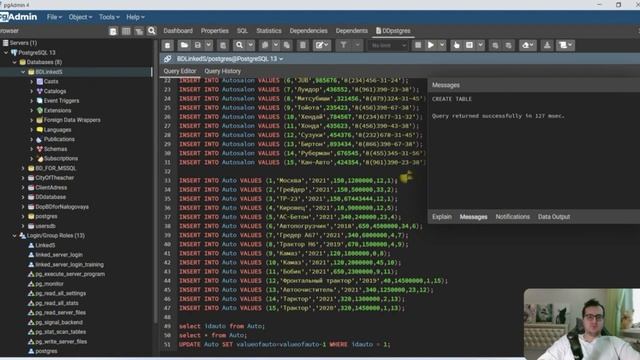Image resolution: width=640 pixels, height=360 pixels.
Task: Click the Save File disk icon
Action: click(x=198, y=45)
